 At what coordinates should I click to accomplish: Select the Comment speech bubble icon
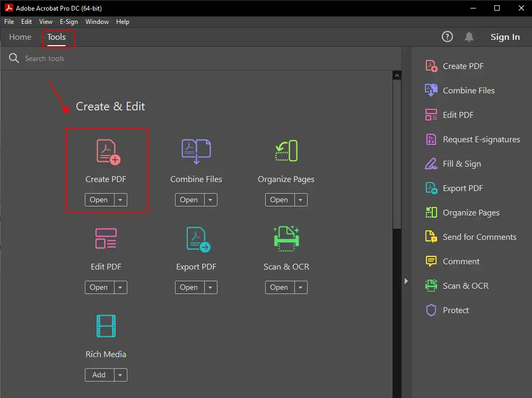[x=431, y=261]
